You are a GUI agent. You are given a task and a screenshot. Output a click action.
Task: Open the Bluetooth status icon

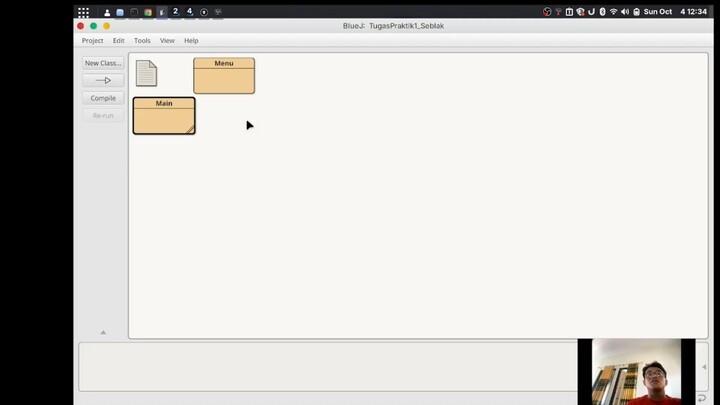tap(602, 12)
